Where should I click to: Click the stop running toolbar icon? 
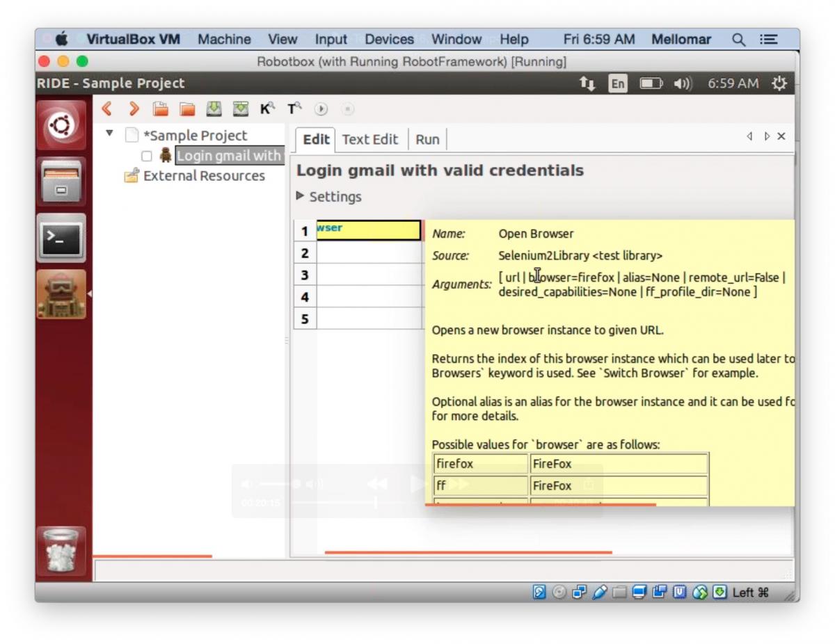pyautogui.click(x=348, y=108)
